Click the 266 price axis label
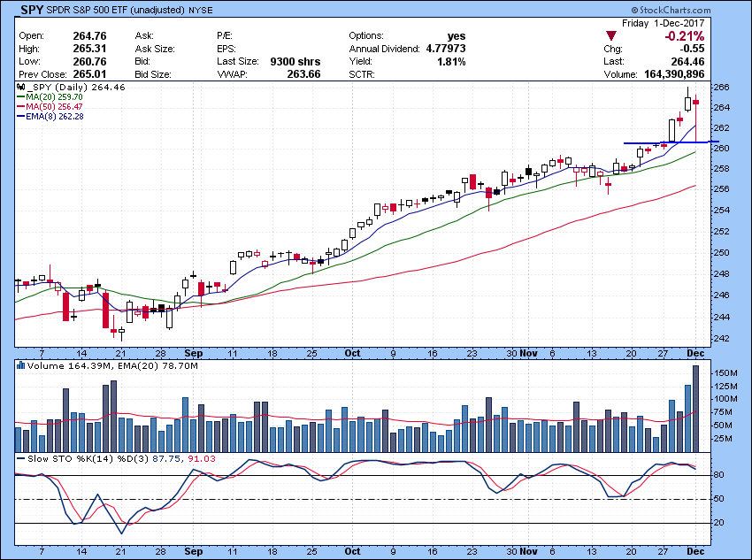The height and width of the screenshot is (560, 752). click(x=722, y=88)
